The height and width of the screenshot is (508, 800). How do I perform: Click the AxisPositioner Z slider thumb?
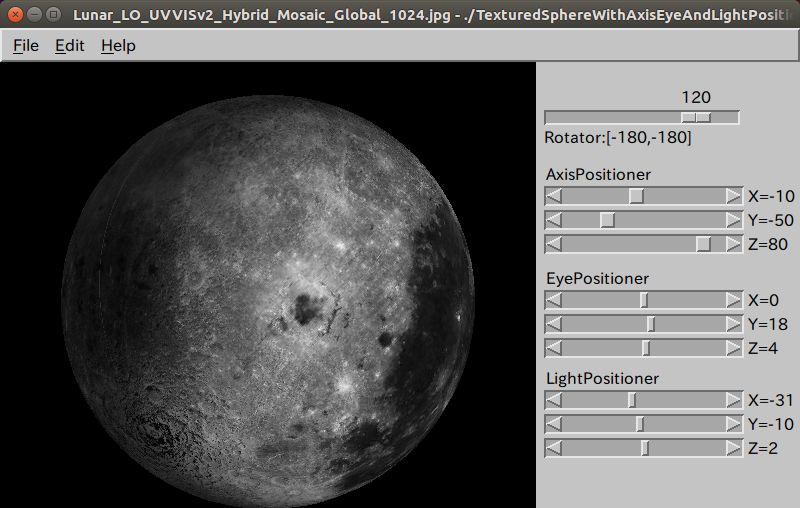(x=704, y=244)
